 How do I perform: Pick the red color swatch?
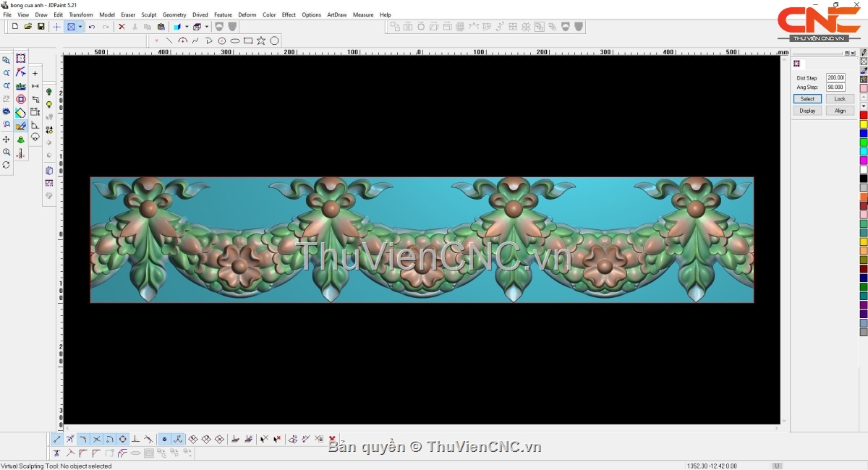[863, 116]
